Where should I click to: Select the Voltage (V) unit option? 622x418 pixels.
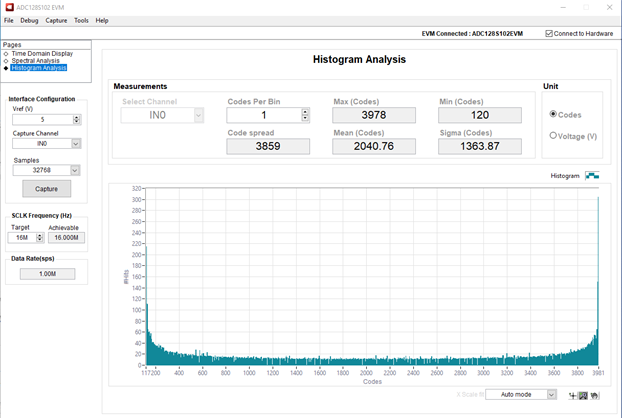(x=554, y=136)
